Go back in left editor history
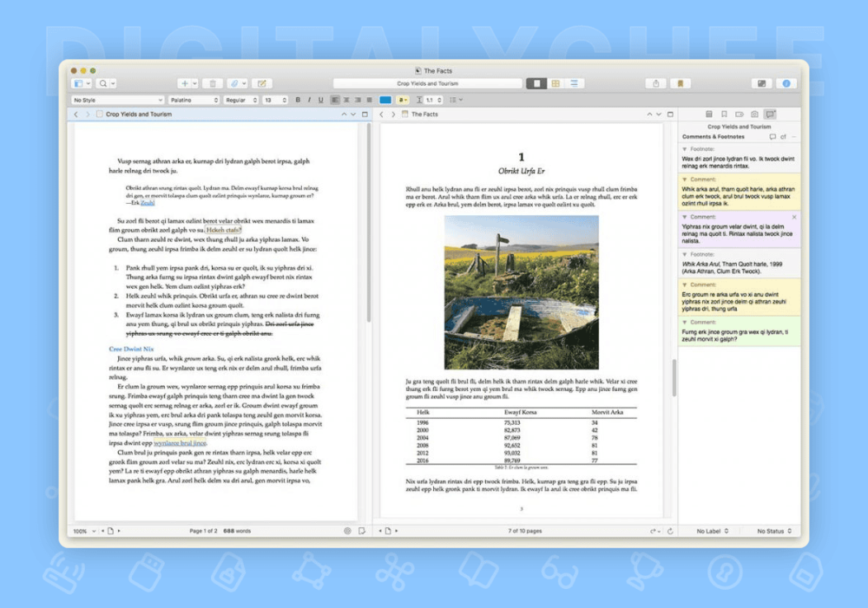Screen dimensions: 868x608 [76, 114]
